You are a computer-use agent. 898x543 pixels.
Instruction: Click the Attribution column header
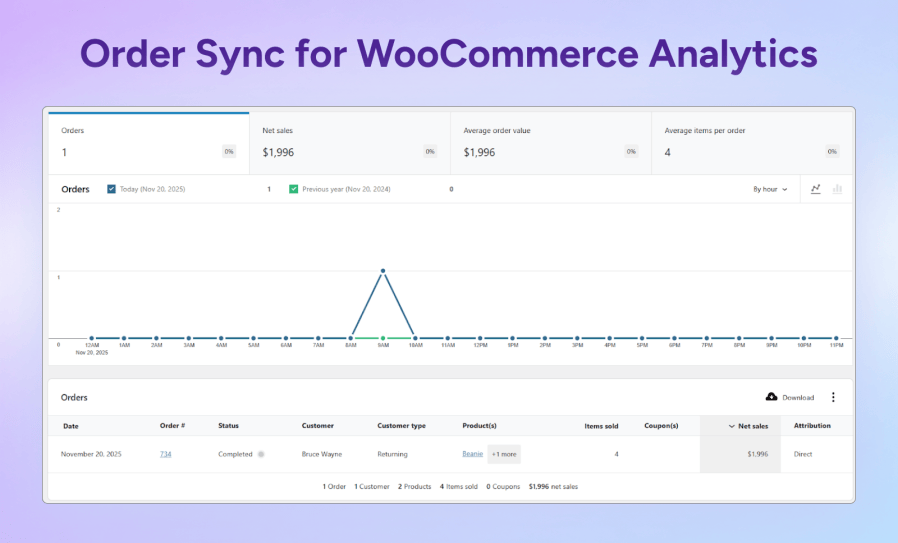[812, 426]
